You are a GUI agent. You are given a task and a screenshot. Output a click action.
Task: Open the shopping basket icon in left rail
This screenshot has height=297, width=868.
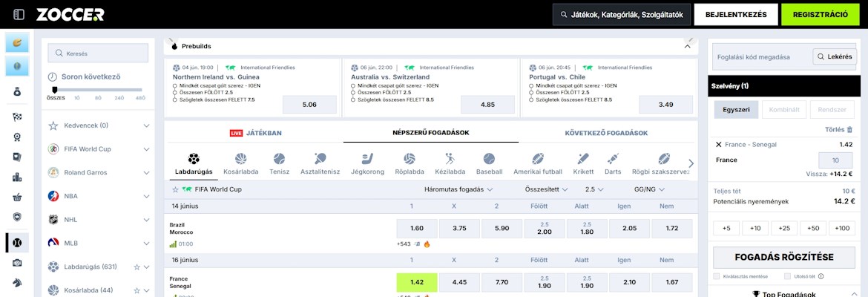pyautogui.click(x=17, y=198)
